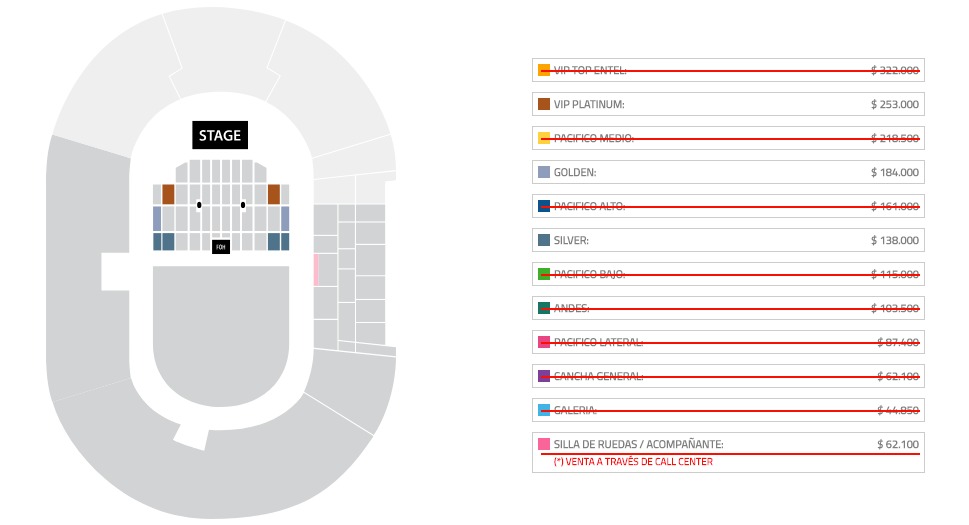Image resolution: width=969 pixels, height=525 pixels.
Task: Click the VIP PLATINUM $253.000 price
Action: (x=894, y=104)
